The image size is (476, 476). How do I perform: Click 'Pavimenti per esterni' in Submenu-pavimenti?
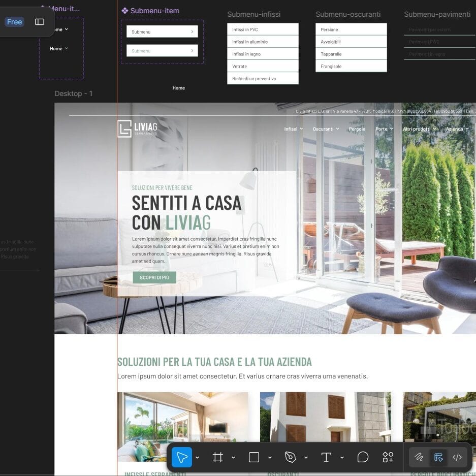[430, 29]
